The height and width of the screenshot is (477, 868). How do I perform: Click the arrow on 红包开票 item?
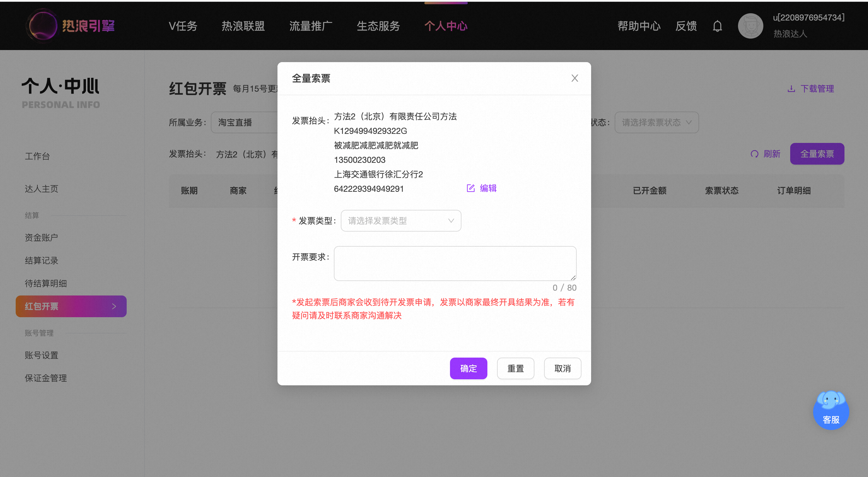coord(114,306)
